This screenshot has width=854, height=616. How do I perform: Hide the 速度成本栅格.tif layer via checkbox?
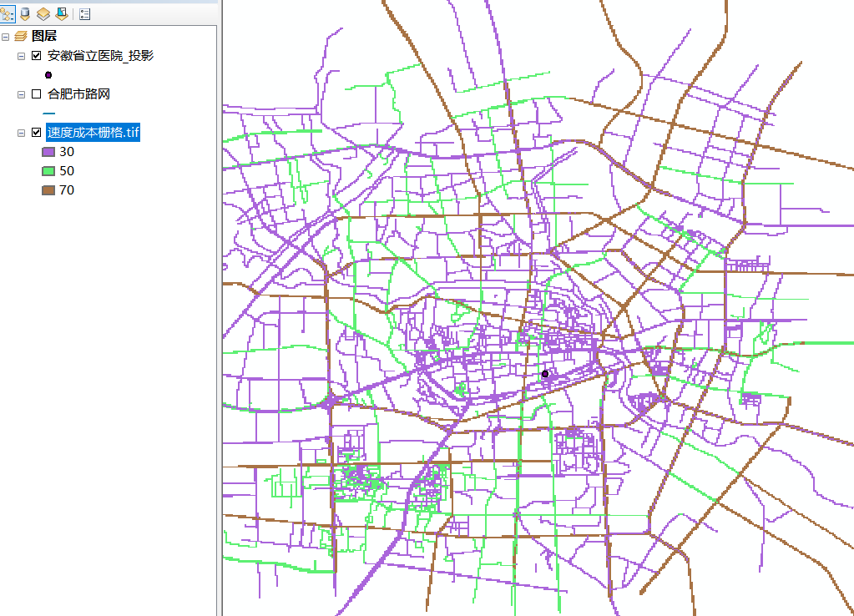coord(37,133)
